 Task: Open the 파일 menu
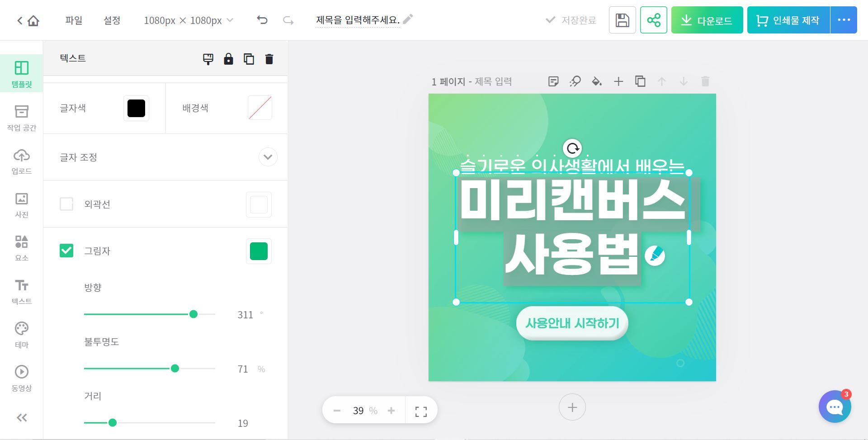coord(74,20)
